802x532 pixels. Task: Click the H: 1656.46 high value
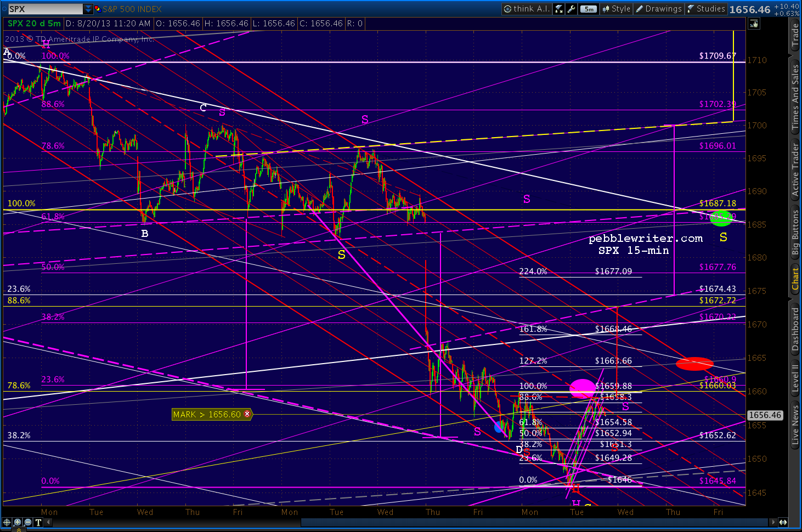coord(227,24)
